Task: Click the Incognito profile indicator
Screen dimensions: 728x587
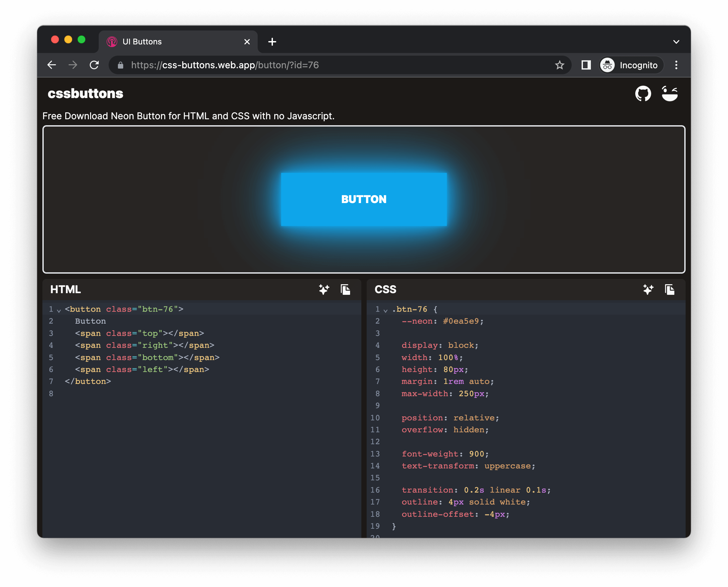Action: tap(631, 65)
